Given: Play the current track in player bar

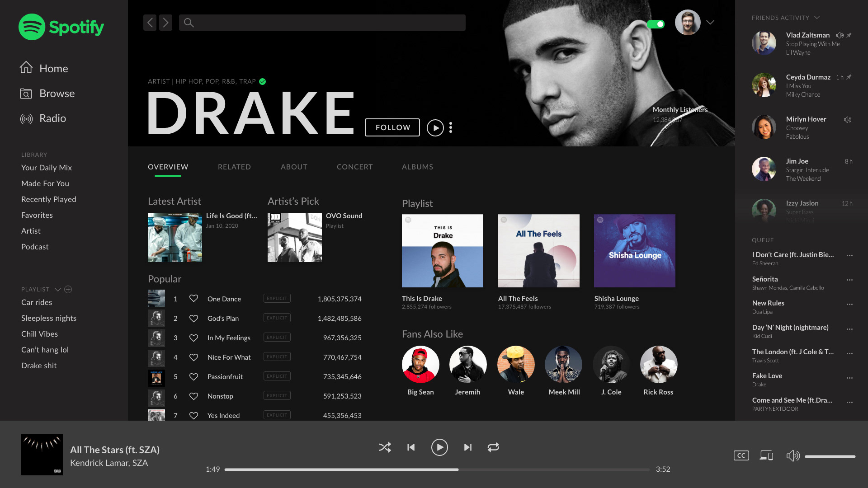Looking at the screenshot, I should click(439, 447).
